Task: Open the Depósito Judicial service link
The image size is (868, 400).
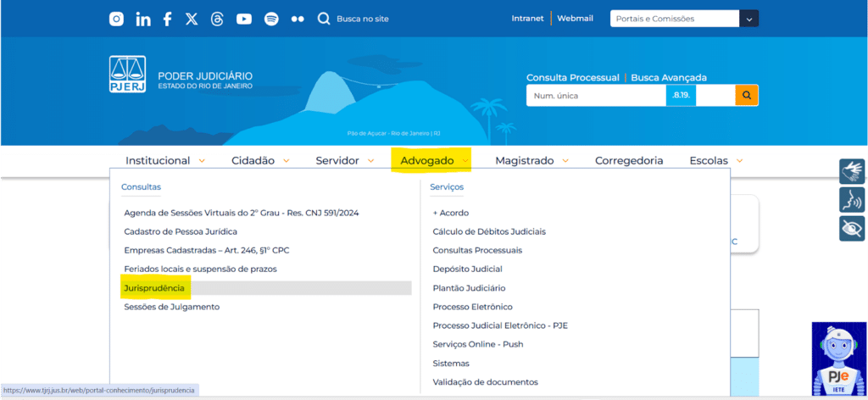Action: click(467, 269)
